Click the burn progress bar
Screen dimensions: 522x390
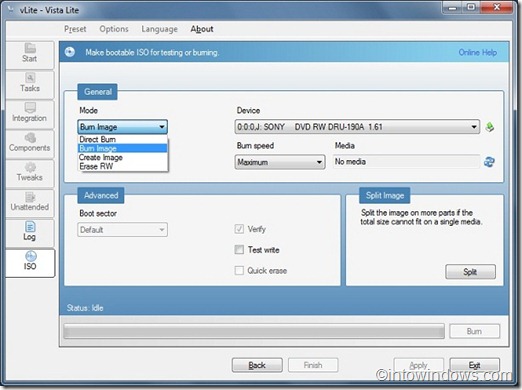(x=254, y=331)
